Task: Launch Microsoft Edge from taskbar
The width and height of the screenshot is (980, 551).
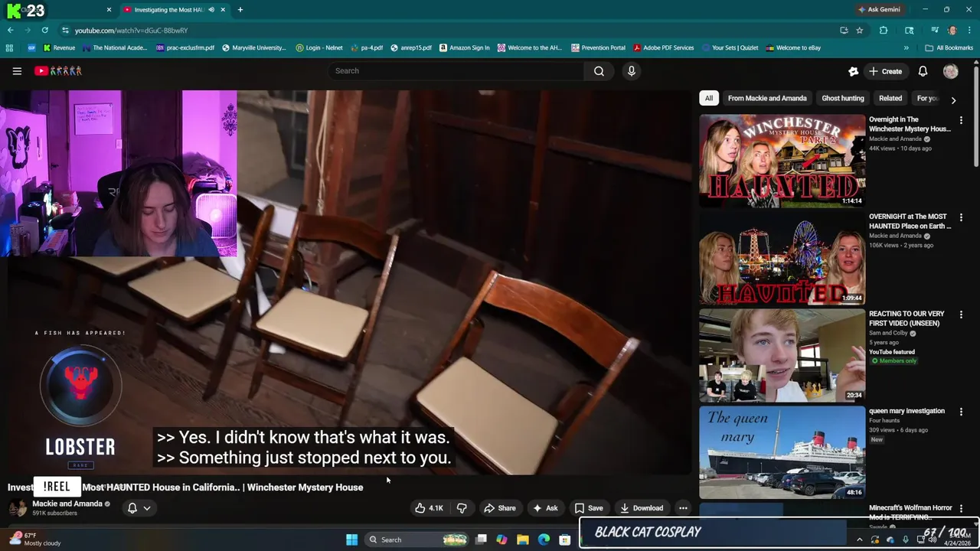Action: (544, 540)
